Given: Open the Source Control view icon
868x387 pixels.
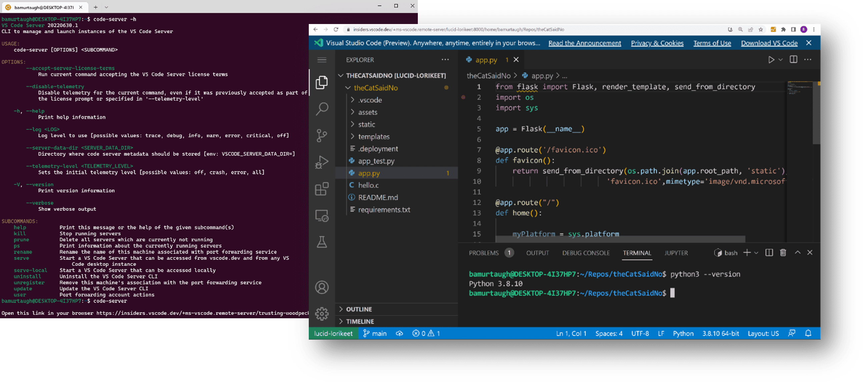Looking at the screenshot, I should (322, 135).
